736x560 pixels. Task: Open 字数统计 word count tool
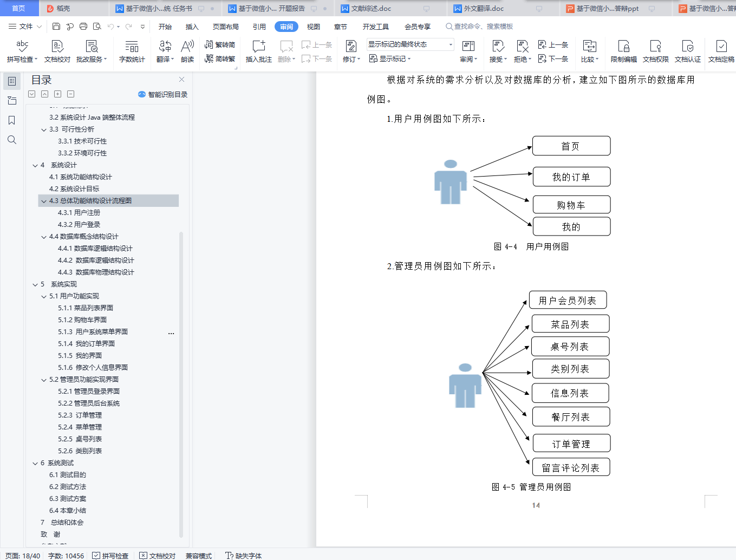pos(132,51)
